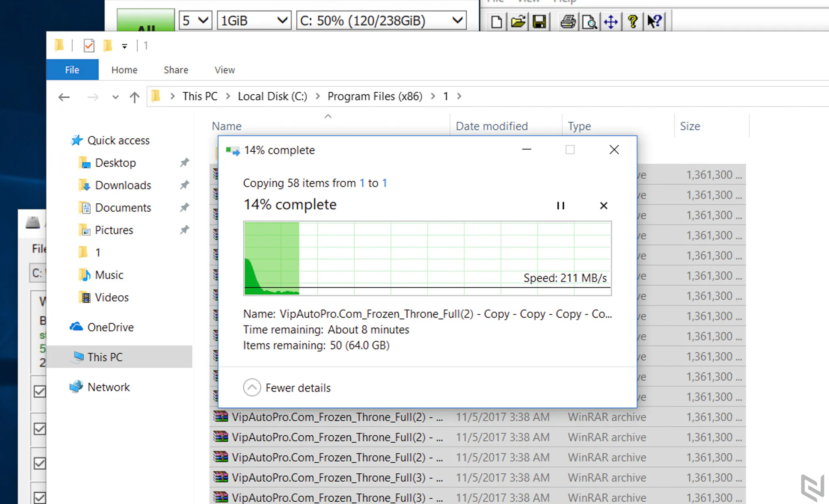Pause the file copy operation
Screen dimensions: 829x504
coord(561,205)
